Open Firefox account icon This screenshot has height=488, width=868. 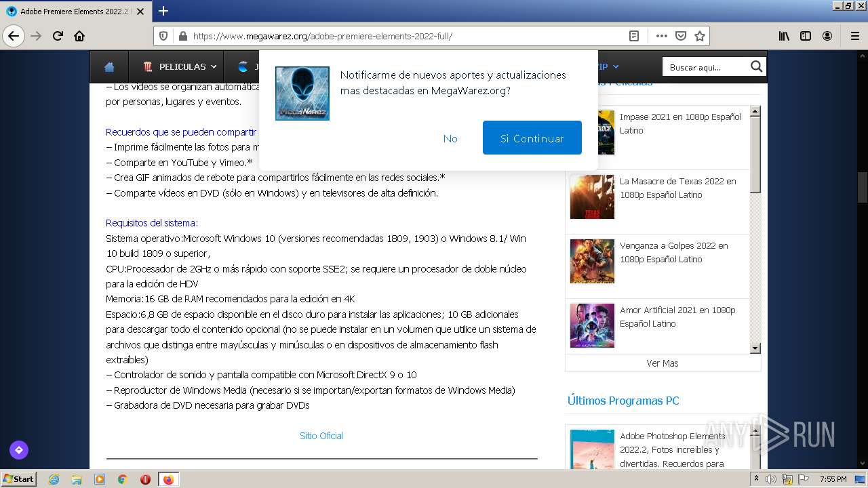(x=827, y=36)
